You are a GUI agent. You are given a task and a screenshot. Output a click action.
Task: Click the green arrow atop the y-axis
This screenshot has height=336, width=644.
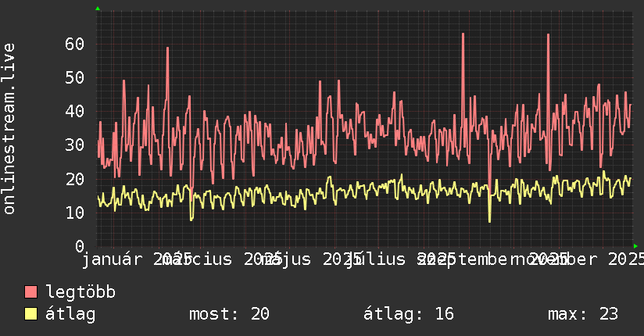(x=98, y=9)
